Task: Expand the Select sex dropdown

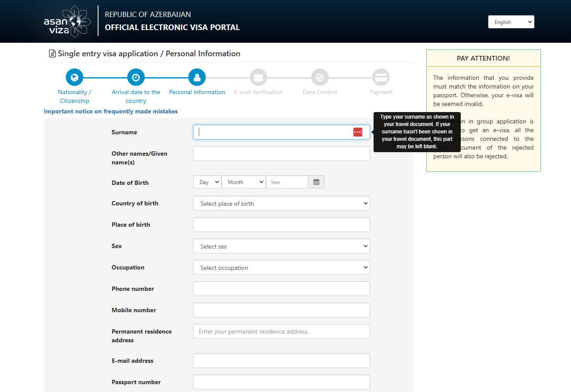Action: coord(282,246)
